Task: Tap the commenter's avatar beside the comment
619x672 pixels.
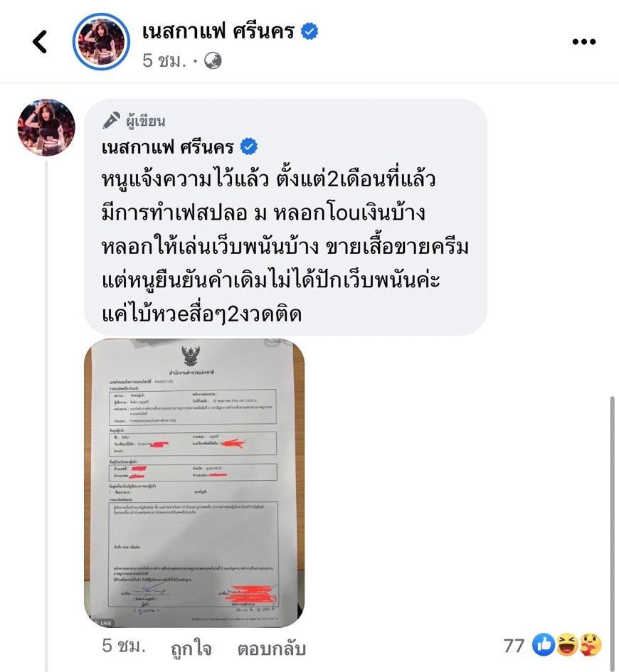Action: 46,127
